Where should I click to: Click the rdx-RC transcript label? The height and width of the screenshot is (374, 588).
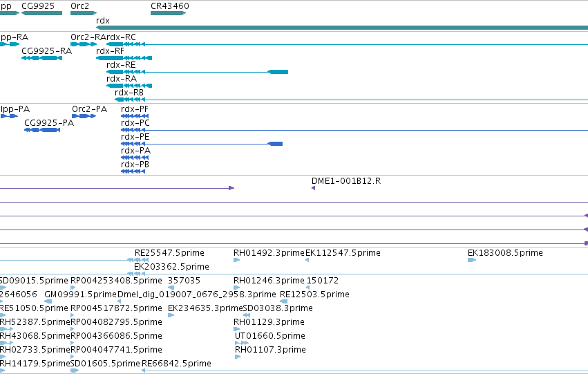click(121, 37)
